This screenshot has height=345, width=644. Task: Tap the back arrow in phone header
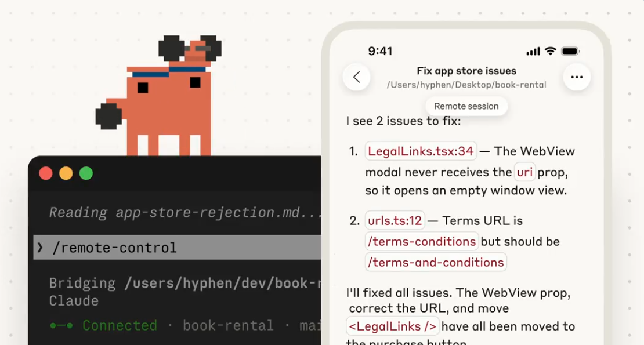[356, 77]
